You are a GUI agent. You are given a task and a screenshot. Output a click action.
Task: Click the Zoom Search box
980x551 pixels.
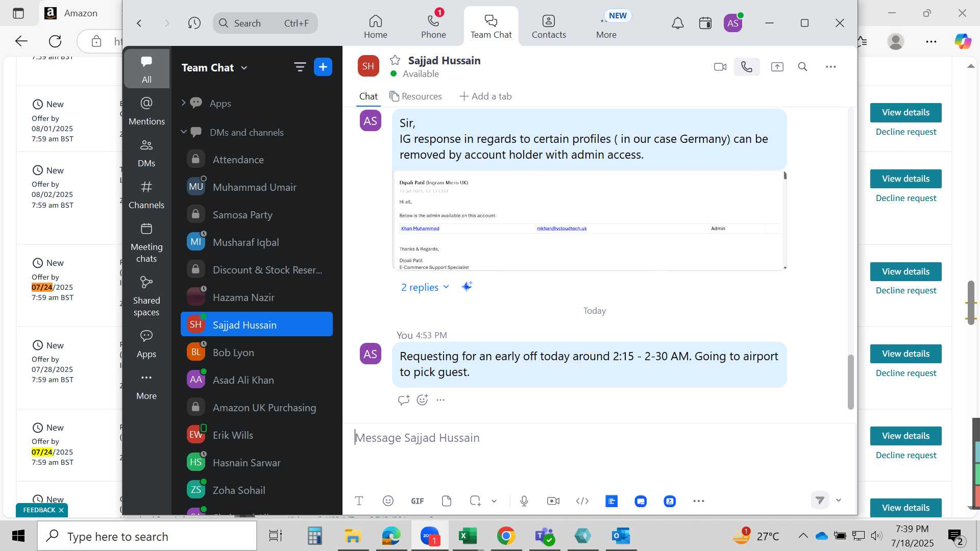(x=265, y=23)
